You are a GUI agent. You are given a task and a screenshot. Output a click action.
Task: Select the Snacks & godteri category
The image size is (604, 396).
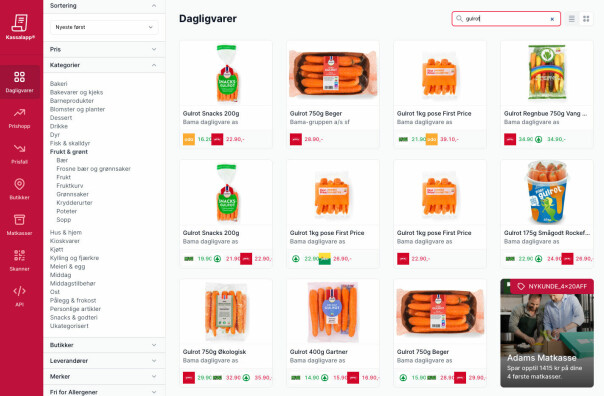74,317
